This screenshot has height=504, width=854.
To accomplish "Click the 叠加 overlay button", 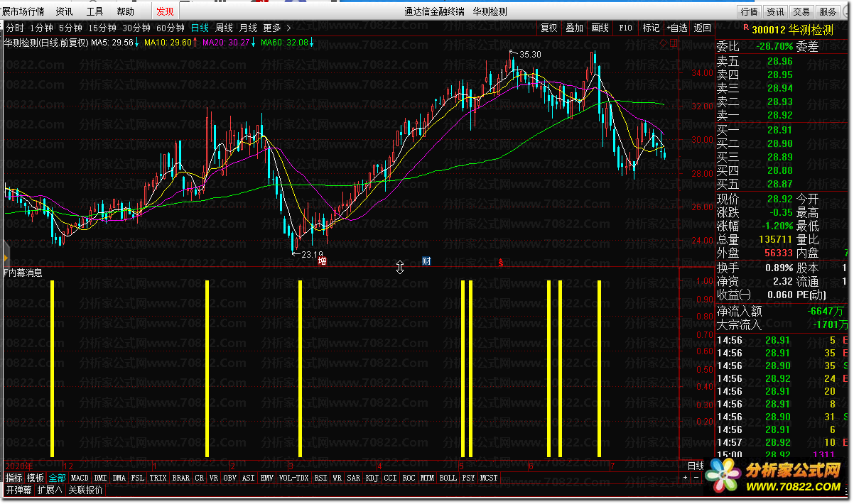I will (574, 28).
